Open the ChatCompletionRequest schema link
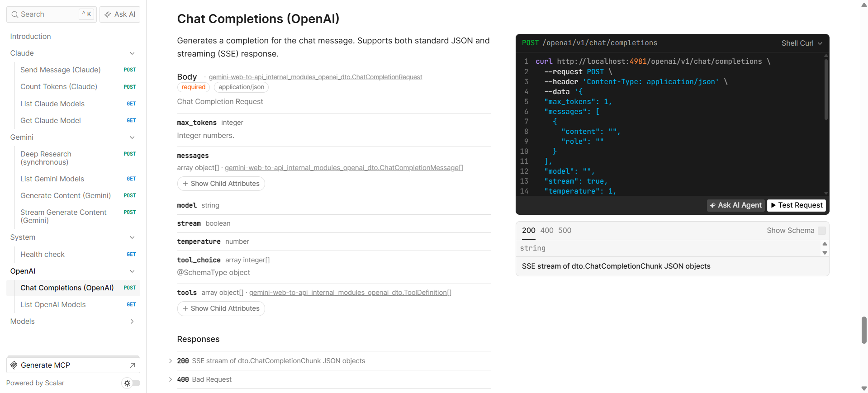Viewport: 868px width, 393px height. coord(315,77)
